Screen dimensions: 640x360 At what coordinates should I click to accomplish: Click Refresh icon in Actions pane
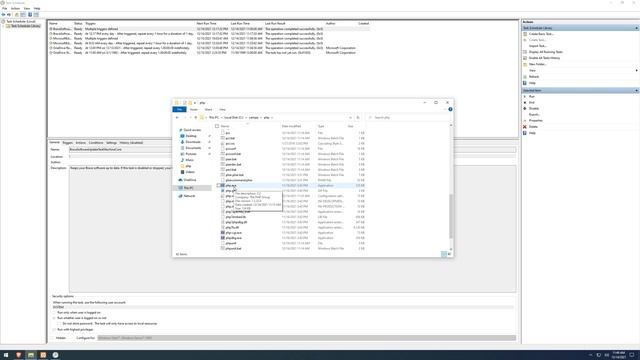(525, 77)
